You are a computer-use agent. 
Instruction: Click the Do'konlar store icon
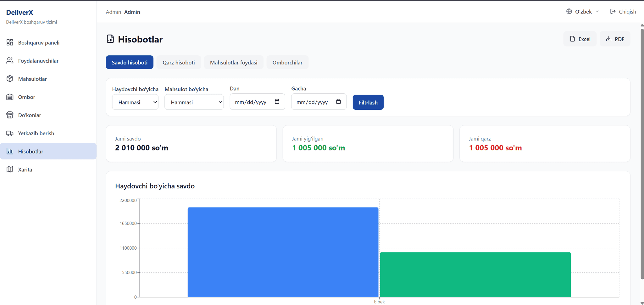click(x=10, y=115)
